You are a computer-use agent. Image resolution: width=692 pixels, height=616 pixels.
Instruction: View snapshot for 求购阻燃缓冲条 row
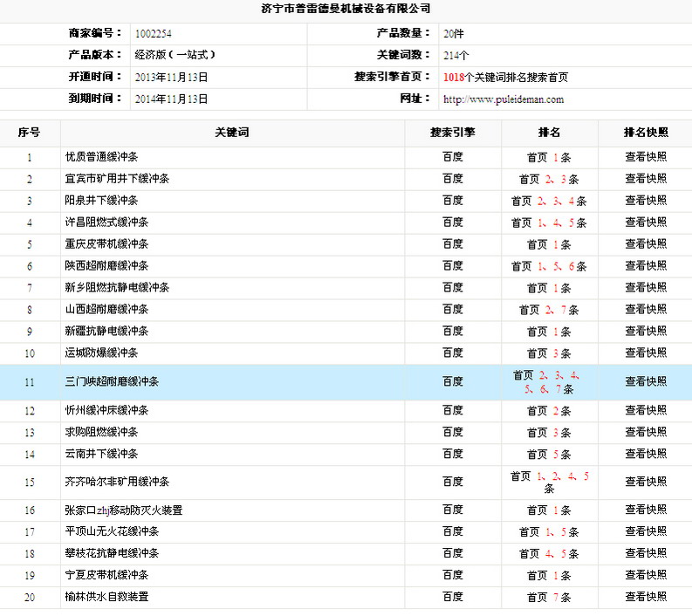click(x=646, y=432)
